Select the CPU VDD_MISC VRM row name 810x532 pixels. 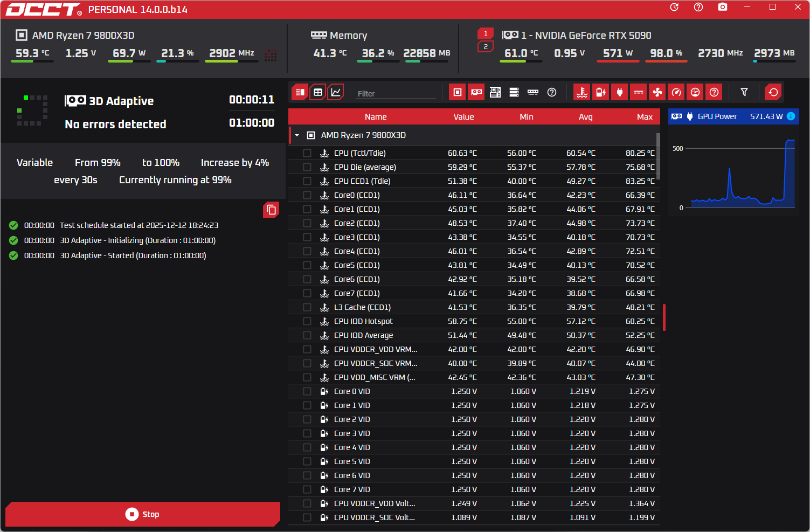tap(375, 377)
